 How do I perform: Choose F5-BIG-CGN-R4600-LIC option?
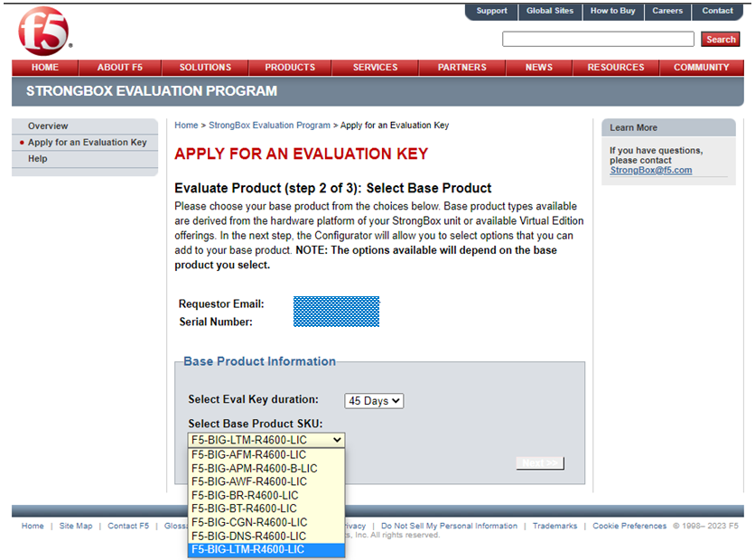tap(266, 522)
